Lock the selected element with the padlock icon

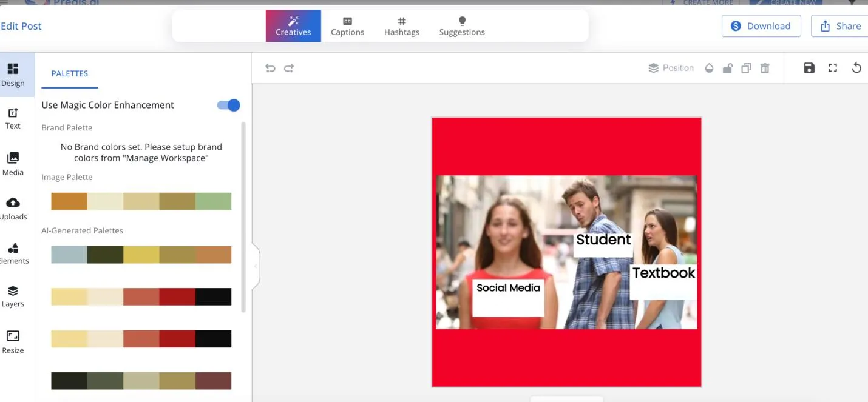tap(727, 68)
